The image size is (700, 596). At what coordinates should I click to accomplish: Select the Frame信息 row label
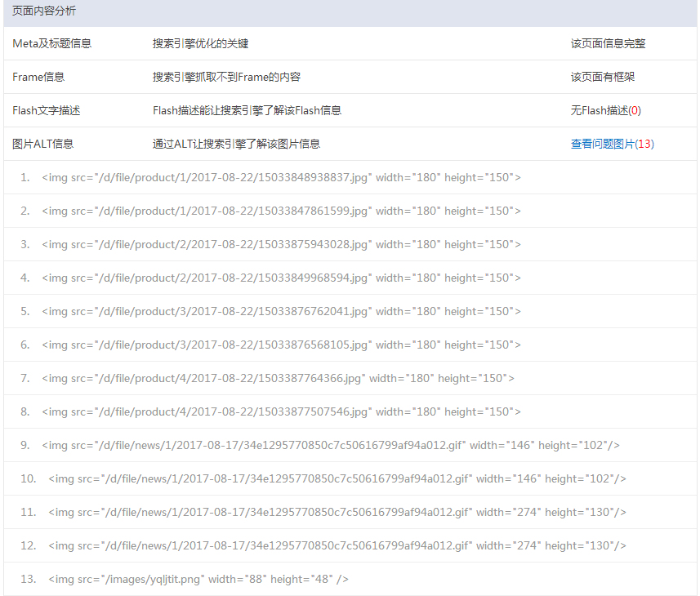click(38, 77)
